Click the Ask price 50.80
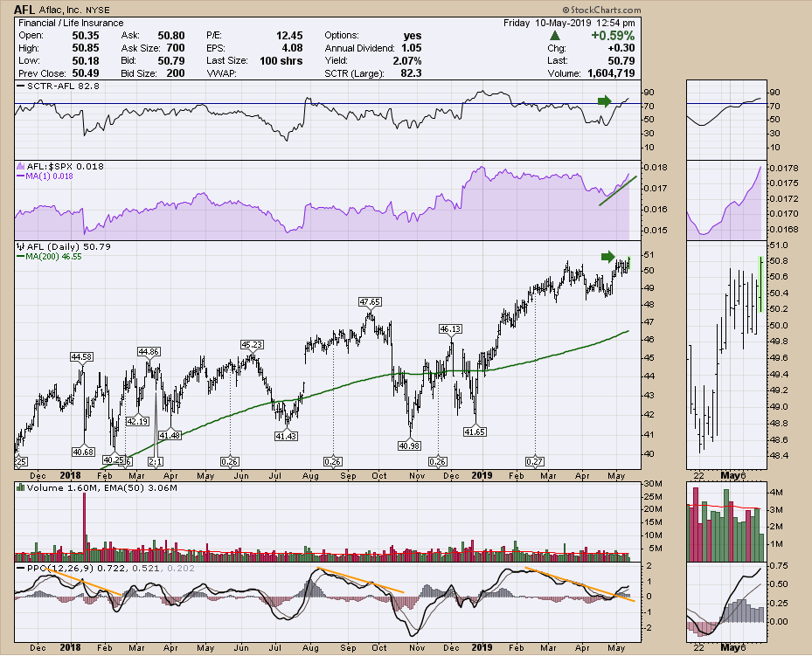The image size is (812, 656). pyautogui.click(x=171, y=35)
